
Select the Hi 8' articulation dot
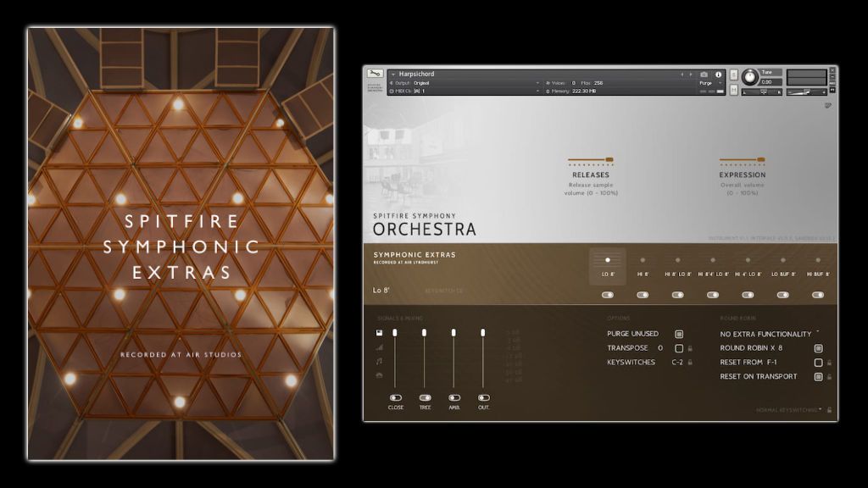point(643,260)
